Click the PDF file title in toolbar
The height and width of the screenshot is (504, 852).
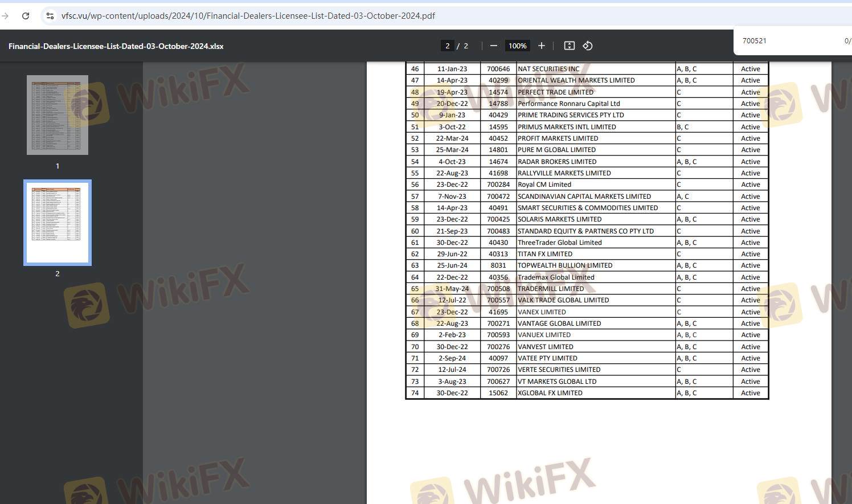tap(116, 46)
